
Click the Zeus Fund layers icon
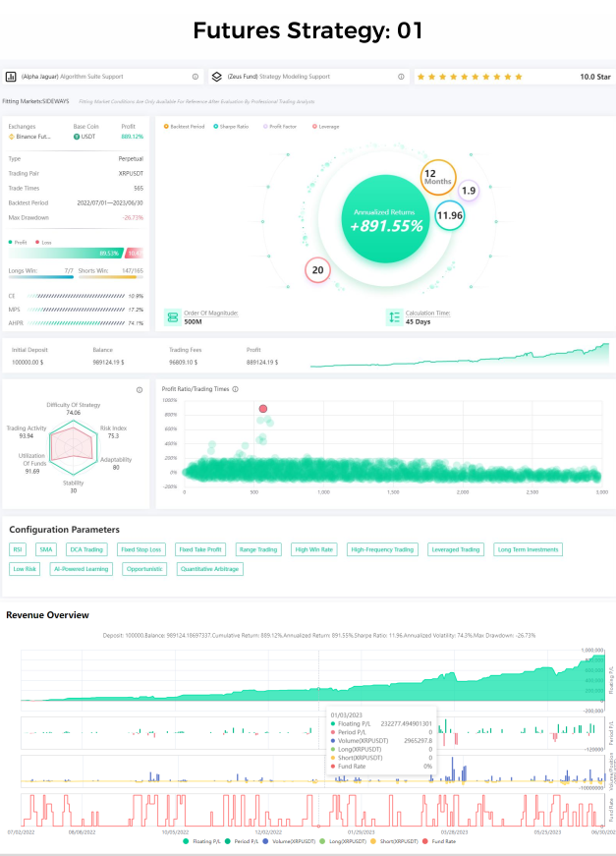click(216, 77)
